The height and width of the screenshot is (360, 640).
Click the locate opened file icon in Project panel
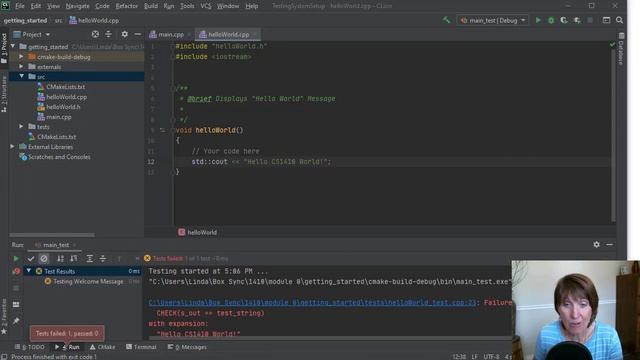95,34
